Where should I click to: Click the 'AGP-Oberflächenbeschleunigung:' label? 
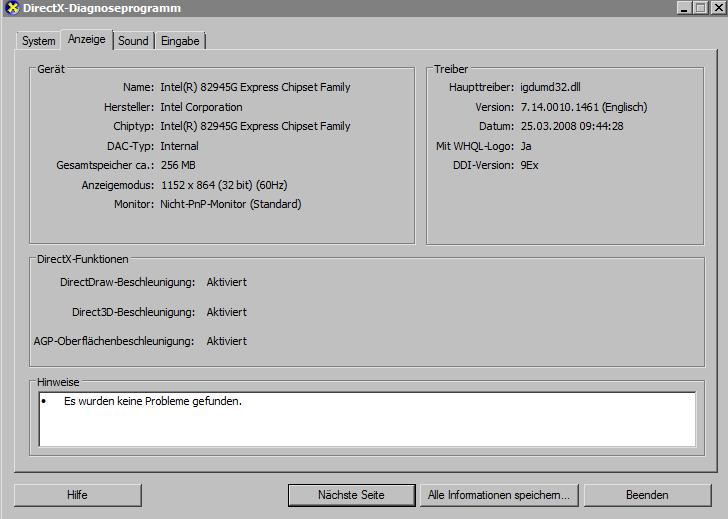(114, 341)
